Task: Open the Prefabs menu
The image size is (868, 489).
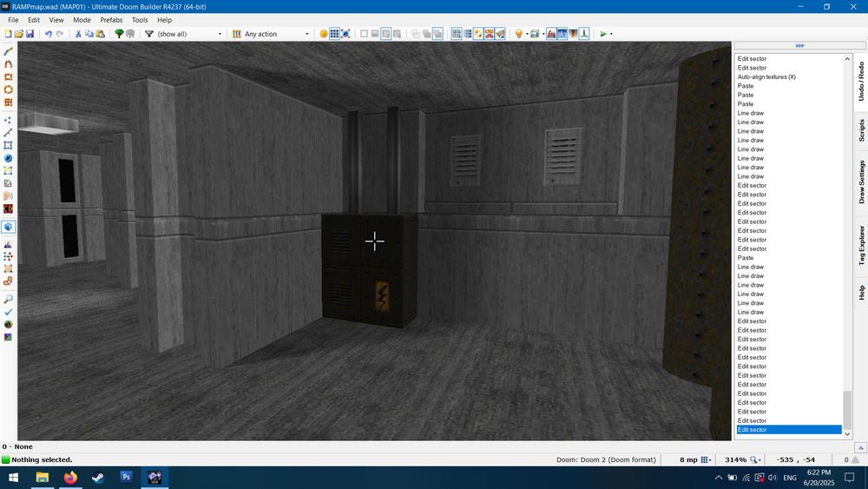Action: (111, 20)
